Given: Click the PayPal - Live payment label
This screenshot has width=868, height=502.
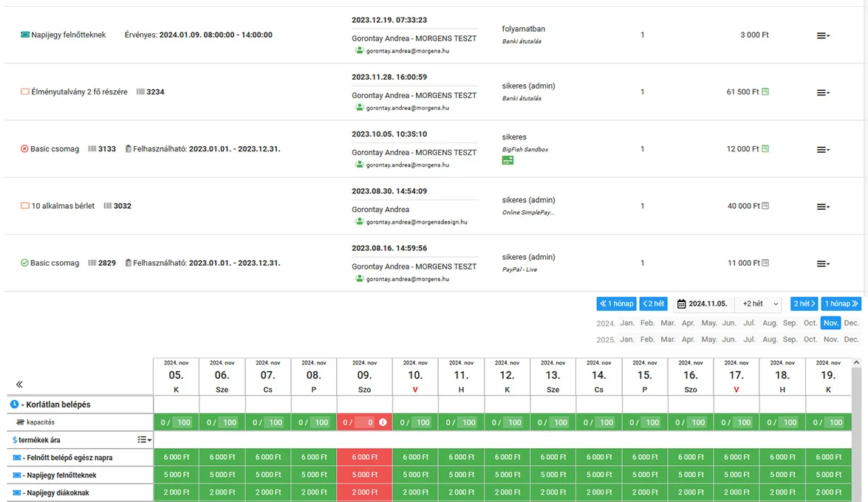Looking at the screenshot, I should [x=519, y=269].
